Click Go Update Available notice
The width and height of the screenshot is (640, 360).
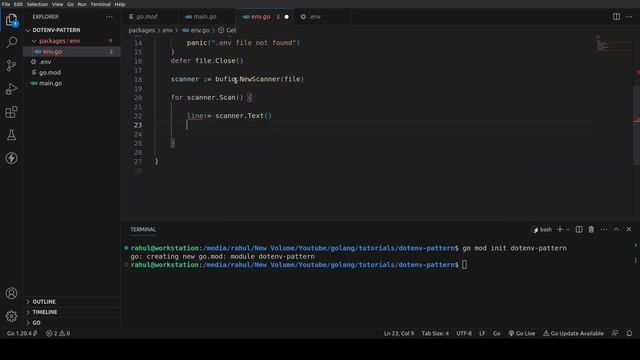click(573, 333)
